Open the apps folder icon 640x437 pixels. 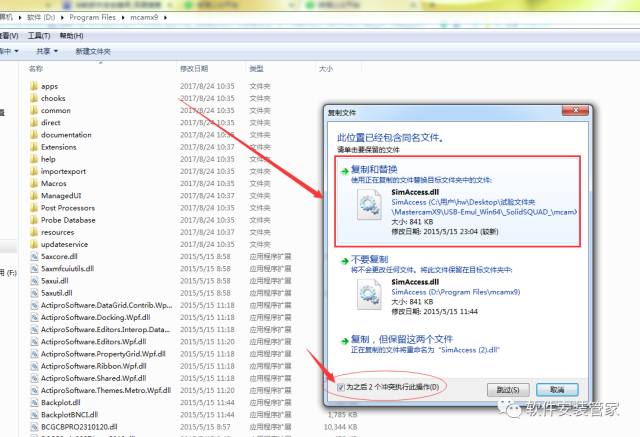point(34,86)
